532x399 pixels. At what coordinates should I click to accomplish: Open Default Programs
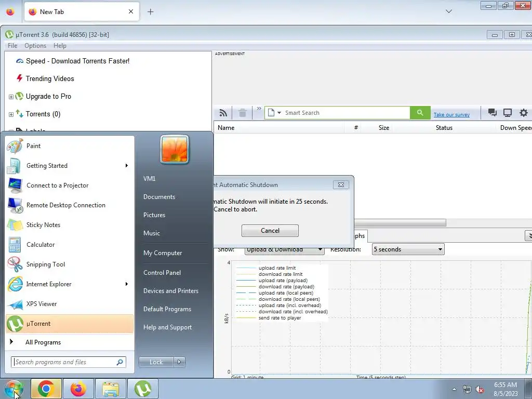click(x=167, y=309)
